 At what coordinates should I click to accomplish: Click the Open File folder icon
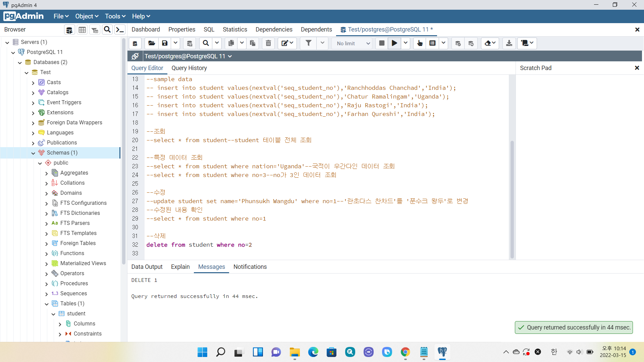pos(152,43)
